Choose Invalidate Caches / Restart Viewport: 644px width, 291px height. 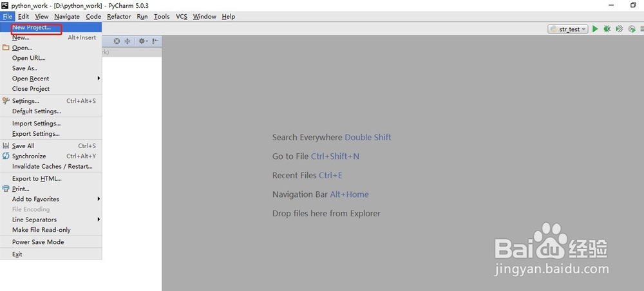[51, 166]
